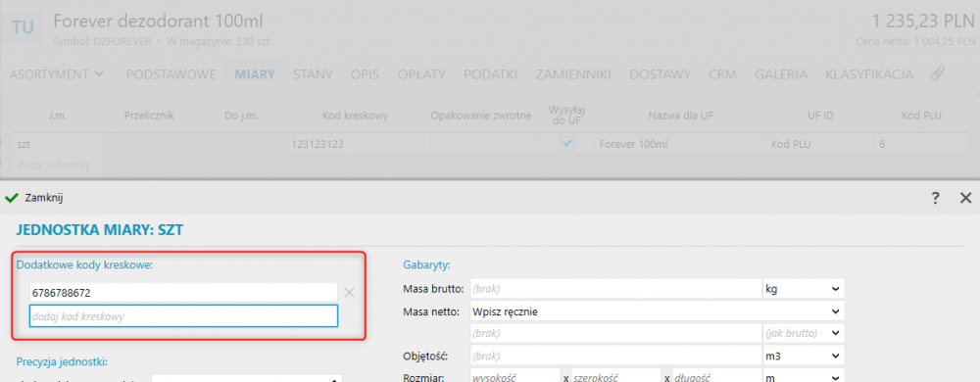
Task: Click the Masa netto (brak) value field
Action: (x=615, y=333)
